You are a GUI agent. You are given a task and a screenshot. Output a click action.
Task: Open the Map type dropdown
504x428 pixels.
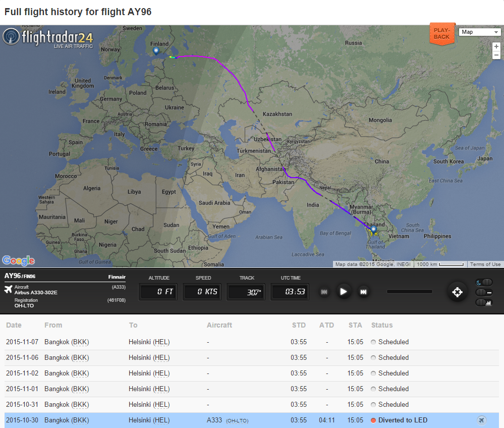coord(480,32)
